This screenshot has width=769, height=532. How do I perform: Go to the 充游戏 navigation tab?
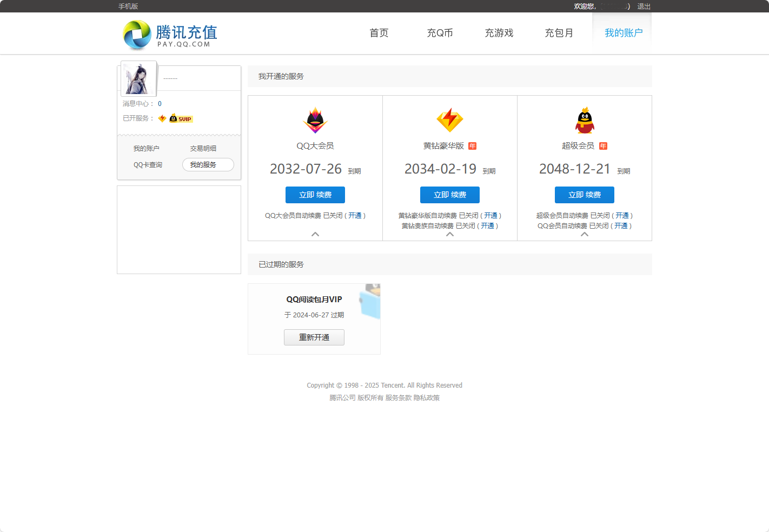[x=499, y=33]
